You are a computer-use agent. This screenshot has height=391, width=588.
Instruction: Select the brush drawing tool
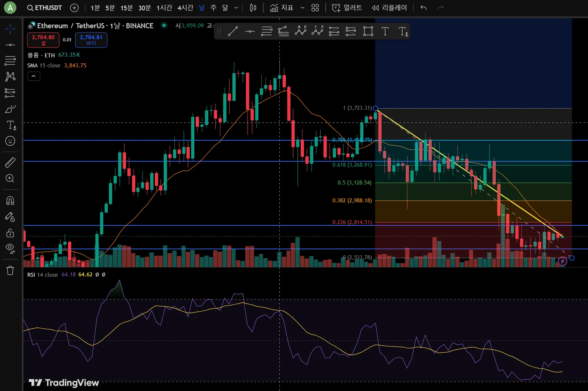pyautogui.click(x=10, y=109)
